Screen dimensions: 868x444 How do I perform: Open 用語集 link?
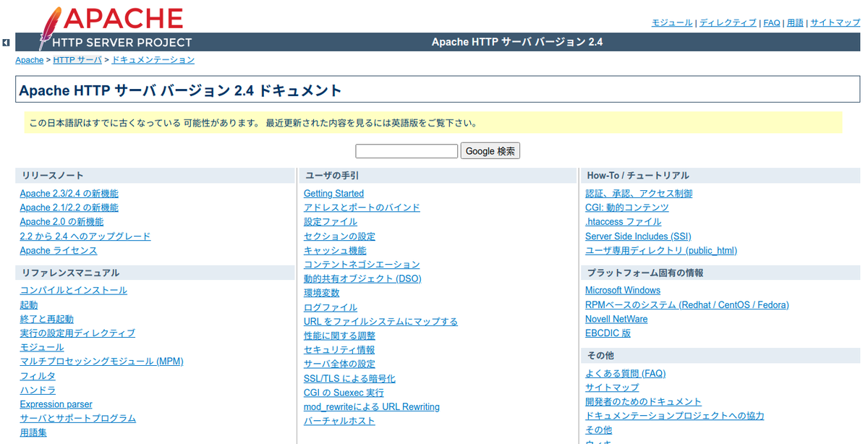(33, 433)
